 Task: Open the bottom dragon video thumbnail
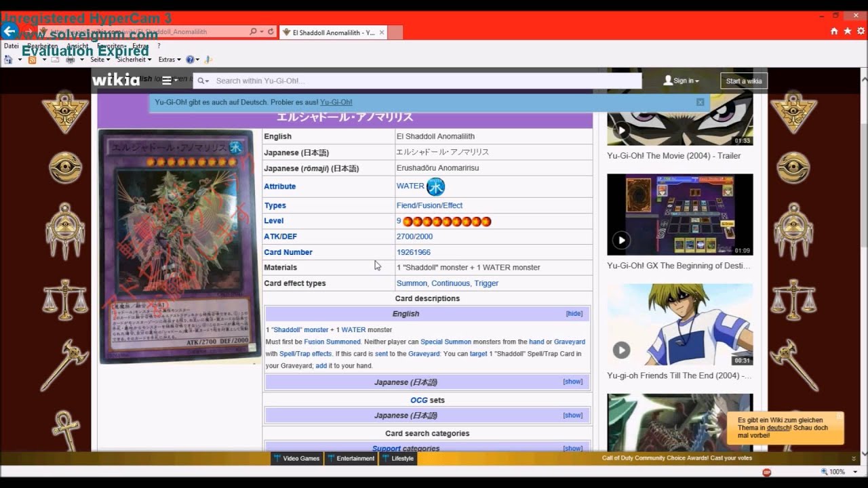pos(679,422)
